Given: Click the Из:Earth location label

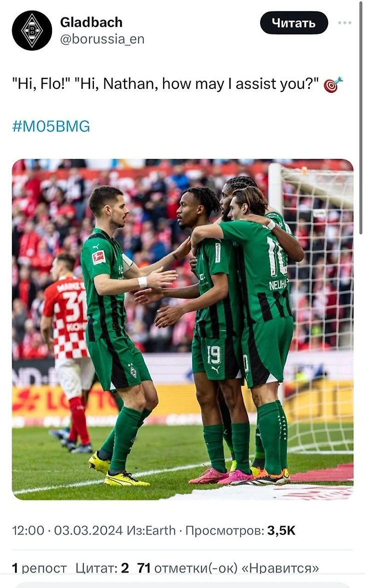Looking at the screenshot, I should [151, 530].
